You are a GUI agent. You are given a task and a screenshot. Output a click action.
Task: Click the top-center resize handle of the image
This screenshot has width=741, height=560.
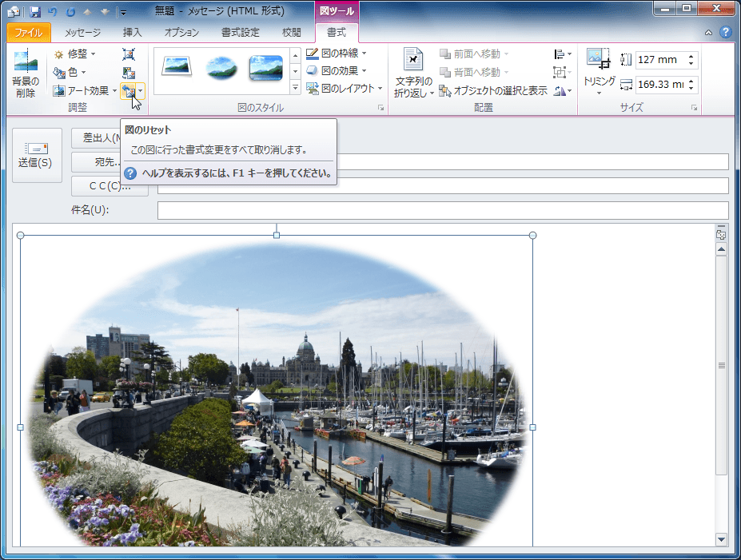coord(277,235)
